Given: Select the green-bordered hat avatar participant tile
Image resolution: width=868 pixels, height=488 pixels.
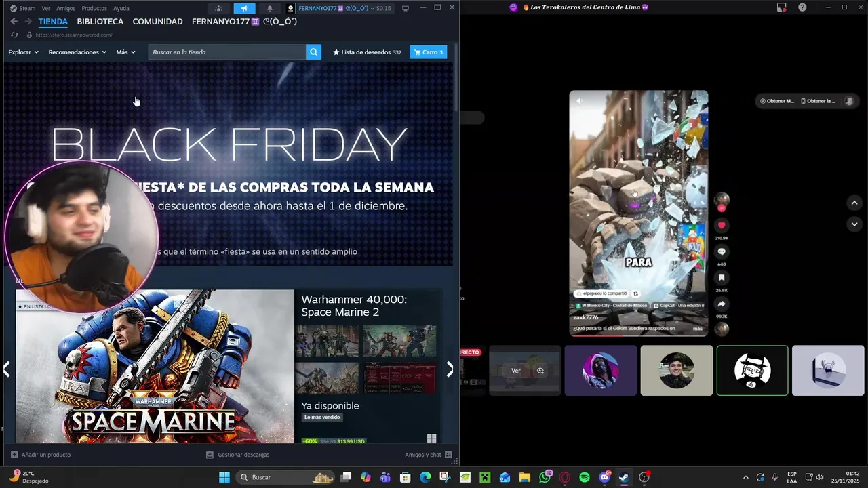Looking at the screenshot, I should point(753,371).
